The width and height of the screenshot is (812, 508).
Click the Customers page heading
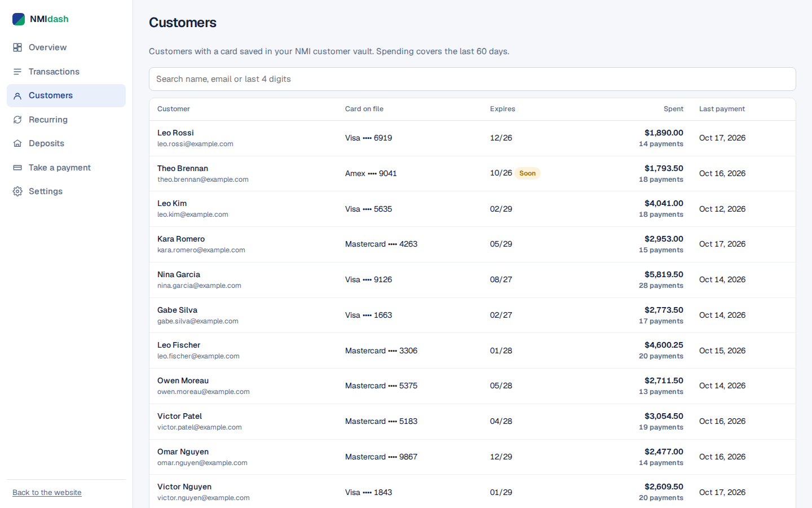click(x=183, y=23)
